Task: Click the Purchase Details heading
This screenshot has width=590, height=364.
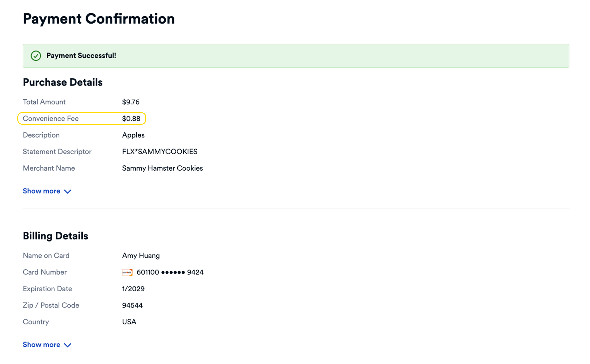Action: [x=63, y=82]
